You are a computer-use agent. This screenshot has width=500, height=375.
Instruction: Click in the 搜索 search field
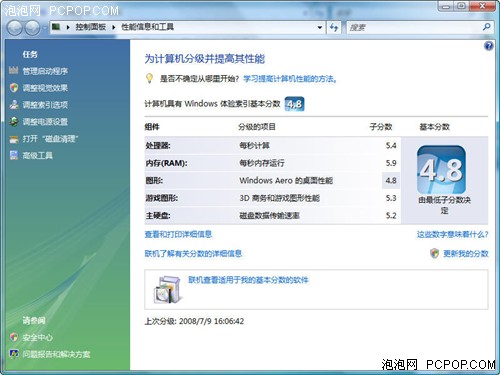click(415, 27)
